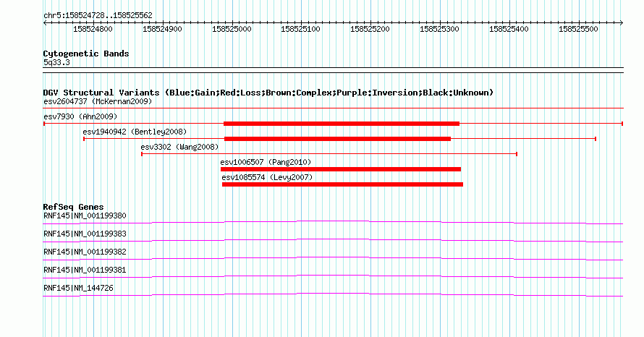Open transcript RNF145|NM_144726
The height and width of the screenshot is (337, 644).
pyautogui.click(x=78, y=288)
